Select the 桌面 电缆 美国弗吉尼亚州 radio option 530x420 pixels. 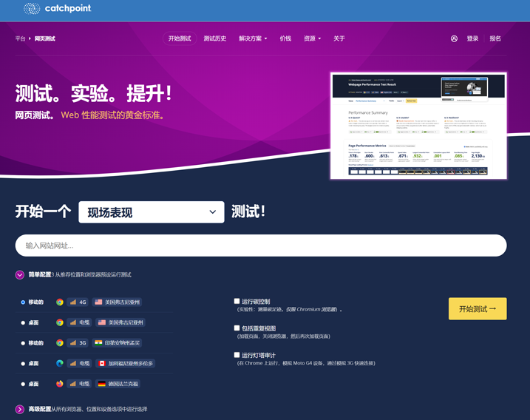pos(23,322)
